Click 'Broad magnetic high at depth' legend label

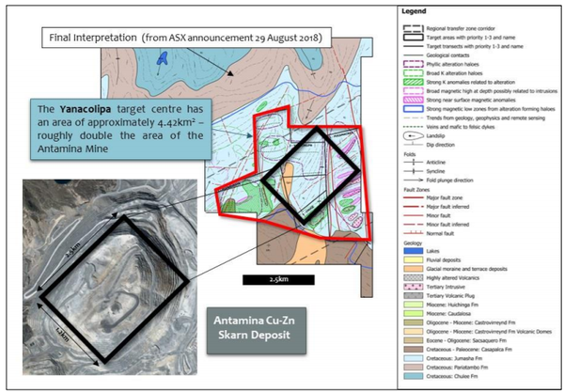[492, 91]
